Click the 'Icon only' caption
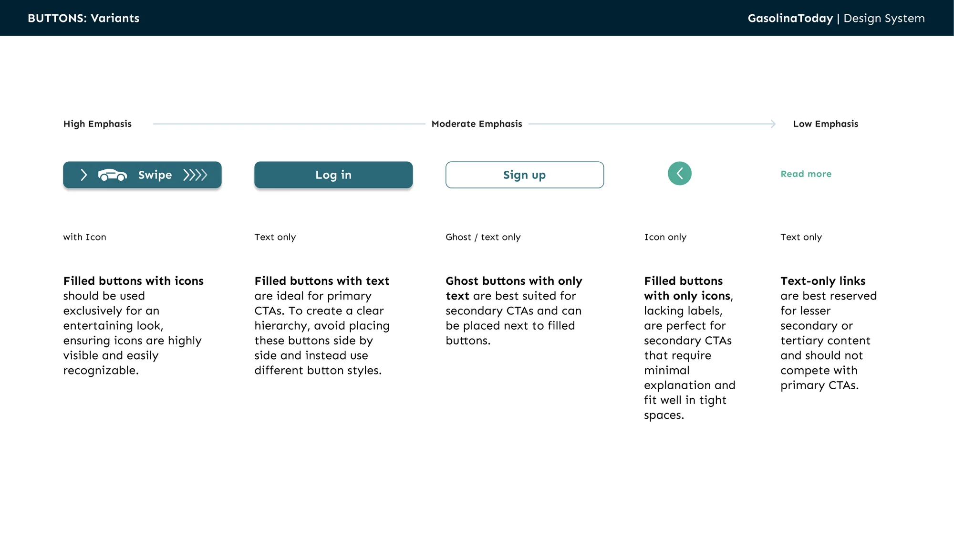The width and height of the screenshot is (954, 560). pos(665,237)
